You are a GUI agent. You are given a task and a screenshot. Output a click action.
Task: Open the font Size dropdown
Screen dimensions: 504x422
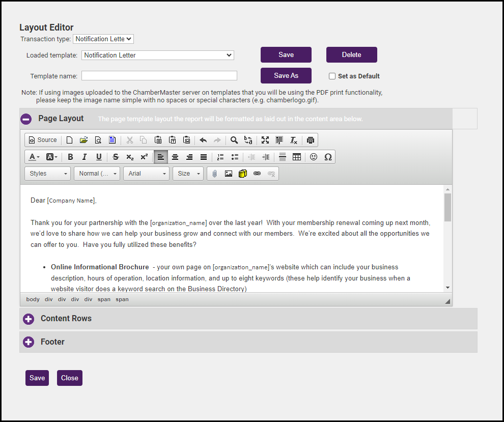click(188, 174)
